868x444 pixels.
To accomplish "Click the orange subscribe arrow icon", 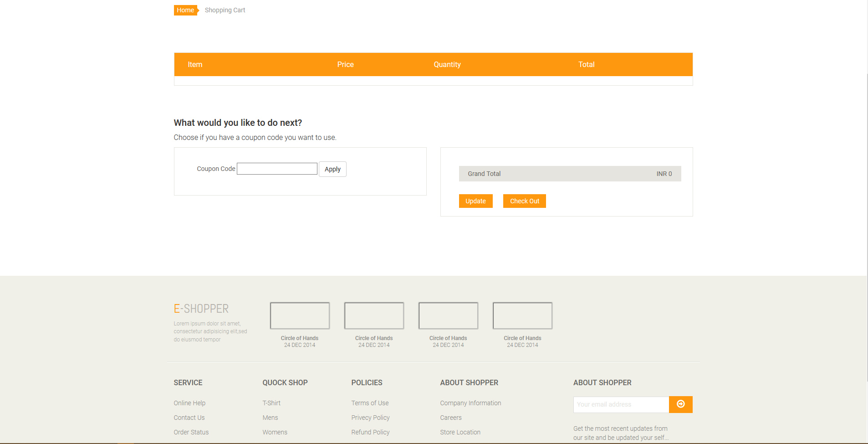I will pyautogui.click(x=680, y=404).
